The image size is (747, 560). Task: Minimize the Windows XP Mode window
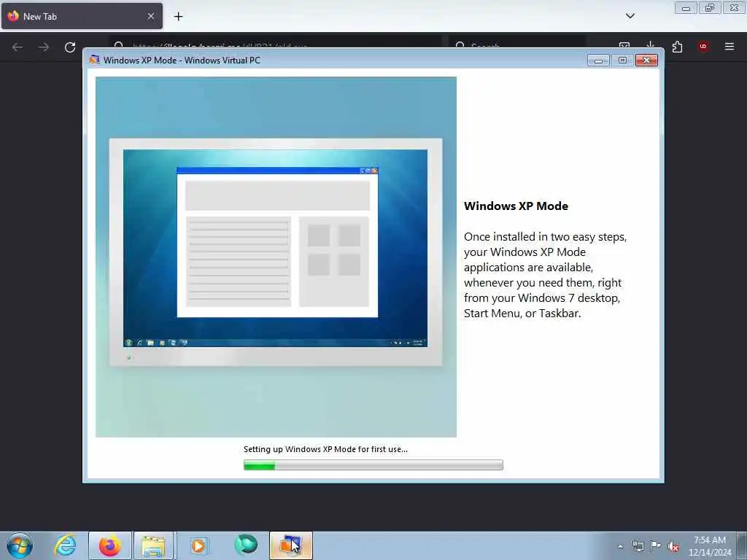coord(598,61)
